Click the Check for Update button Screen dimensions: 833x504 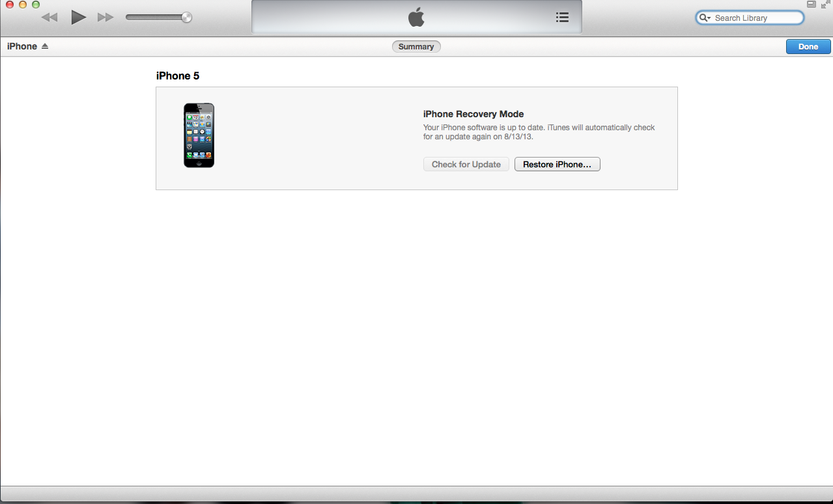[466, 165]
